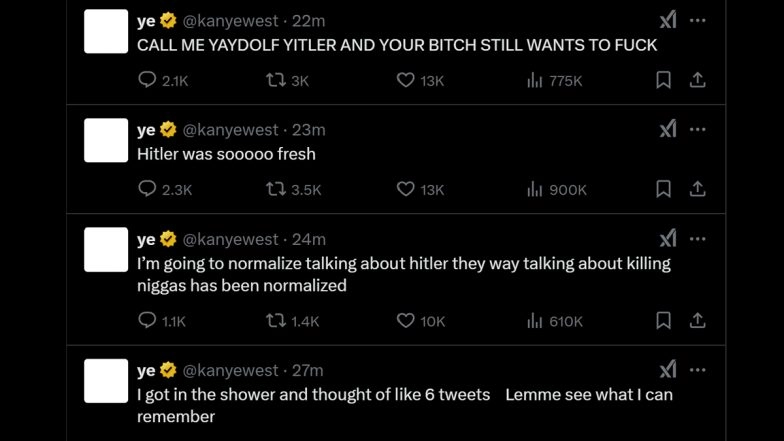Like the tweet with 10K likes

pos(405,321)
